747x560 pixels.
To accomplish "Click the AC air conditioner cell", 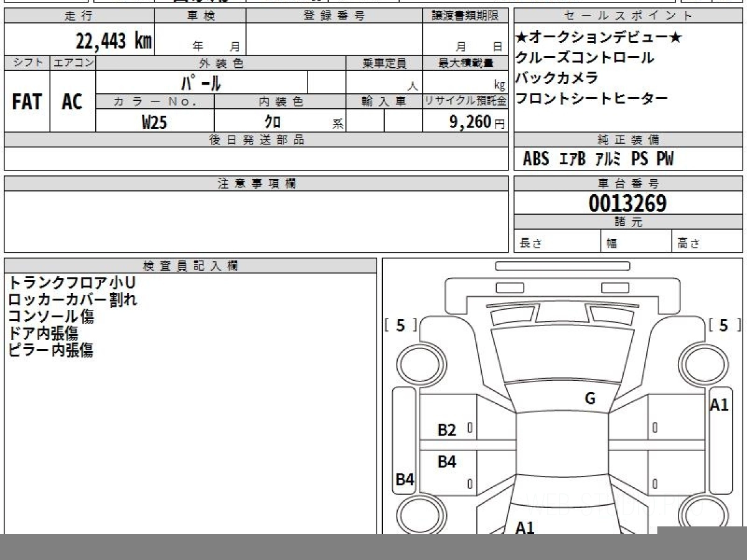I will [x=72, y=102].
